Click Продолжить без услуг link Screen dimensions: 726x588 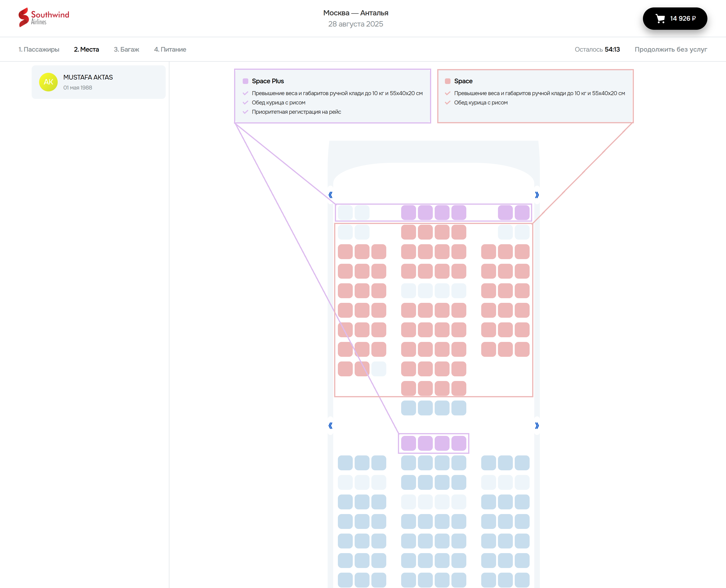[671, 50]
